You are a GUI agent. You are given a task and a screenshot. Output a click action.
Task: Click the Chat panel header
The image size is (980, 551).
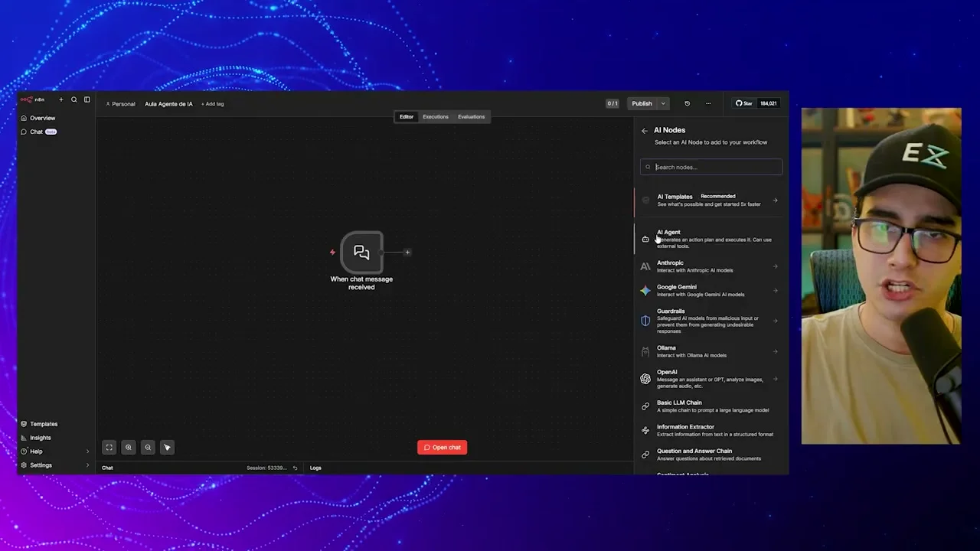pyautogui.click(x=107, y=468)
